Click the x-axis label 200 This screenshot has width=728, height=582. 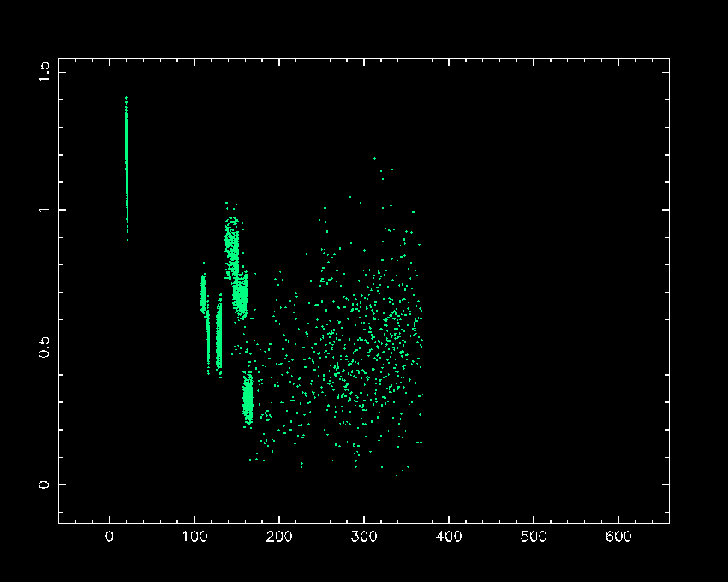(279, 537)
